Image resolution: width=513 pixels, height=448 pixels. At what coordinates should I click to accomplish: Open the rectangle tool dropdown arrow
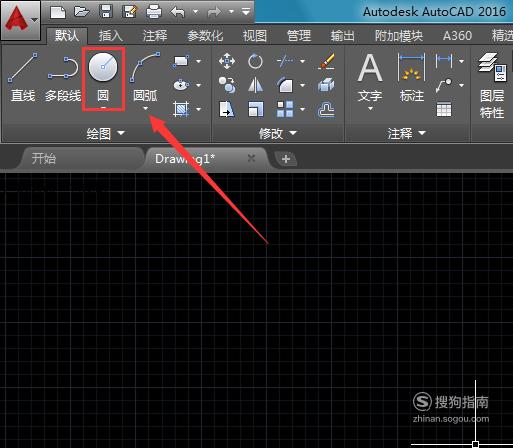coord(199,61)
